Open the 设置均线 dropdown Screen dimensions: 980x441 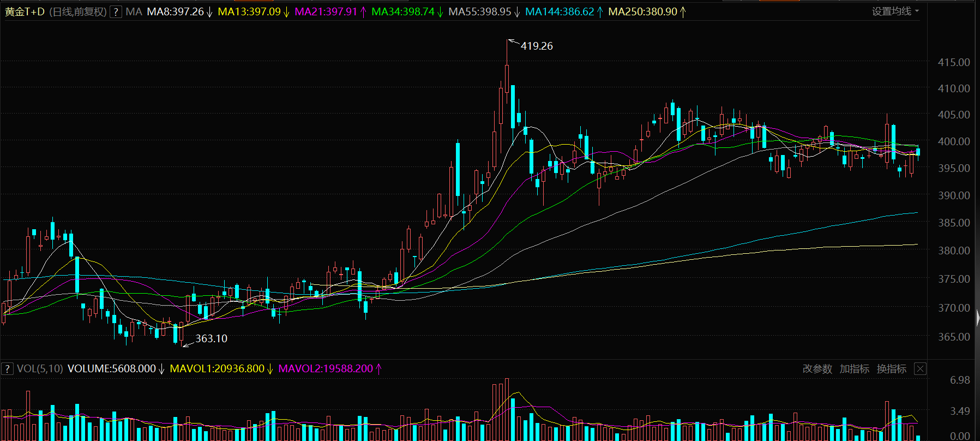click(895, 11)
